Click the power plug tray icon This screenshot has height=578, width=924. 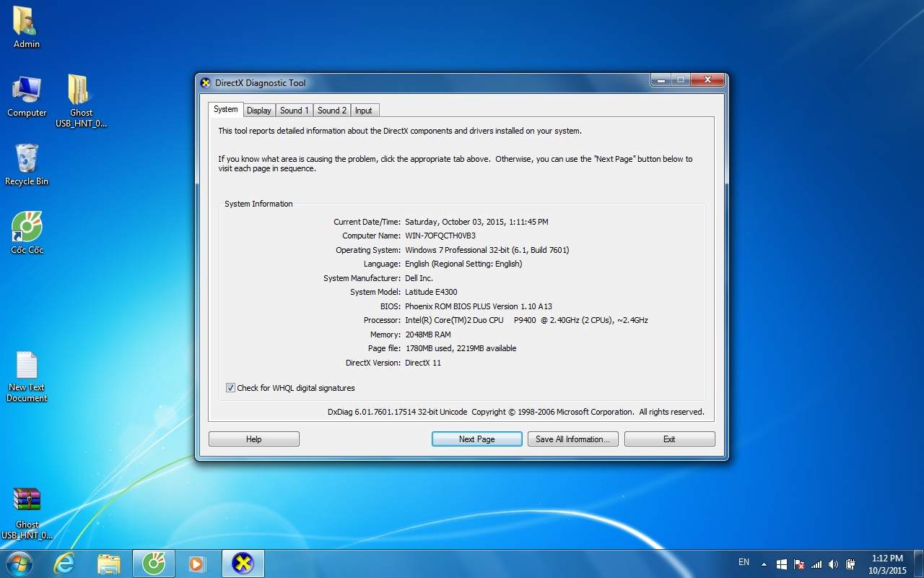point(851,564)
